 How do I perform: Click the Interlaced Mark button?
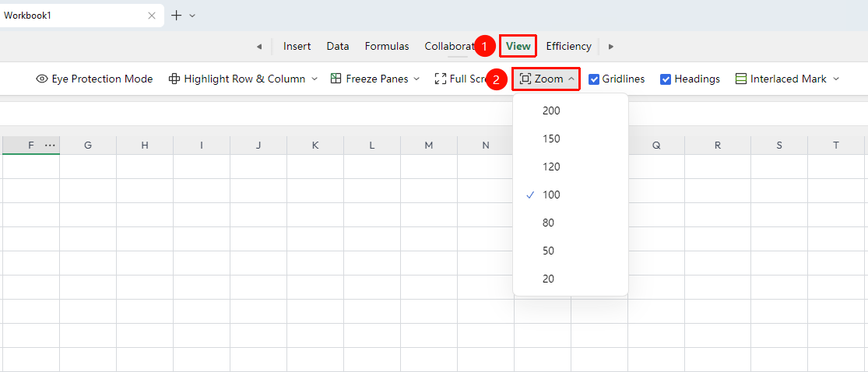coord(781,79)
